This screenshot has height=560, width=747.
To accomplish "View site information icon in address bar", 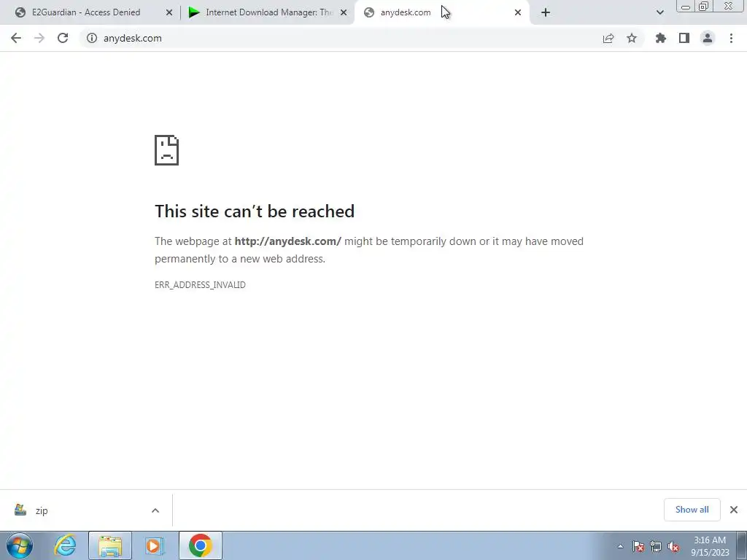I will 91,38.
